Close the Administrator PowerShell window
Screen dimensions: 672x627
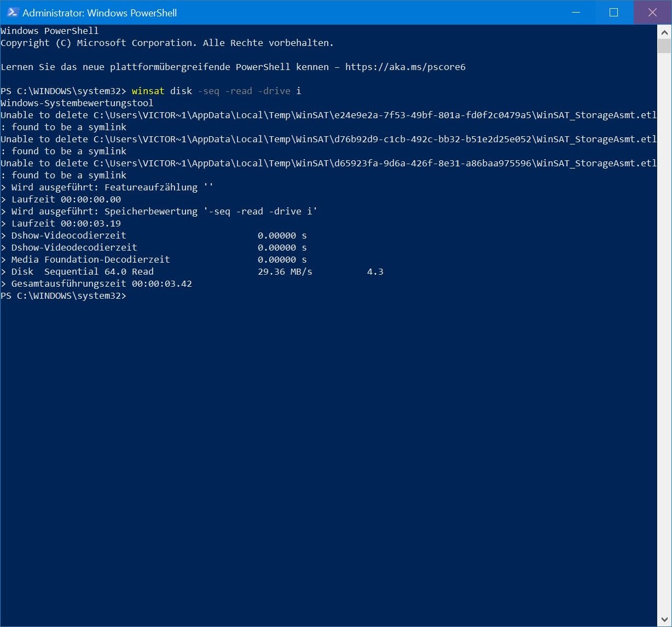click(x=652, y=12)
